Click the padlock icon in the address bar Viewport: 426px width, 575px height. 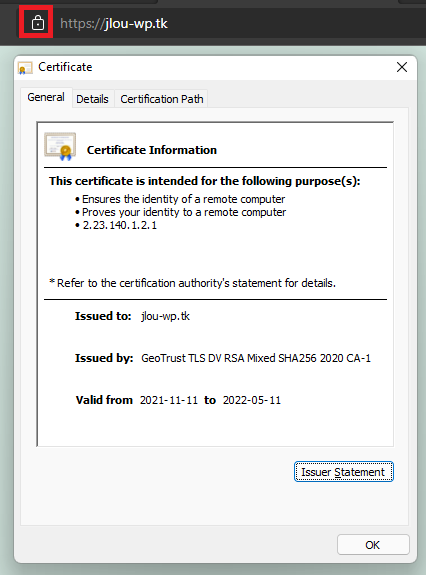pos(37,23)
